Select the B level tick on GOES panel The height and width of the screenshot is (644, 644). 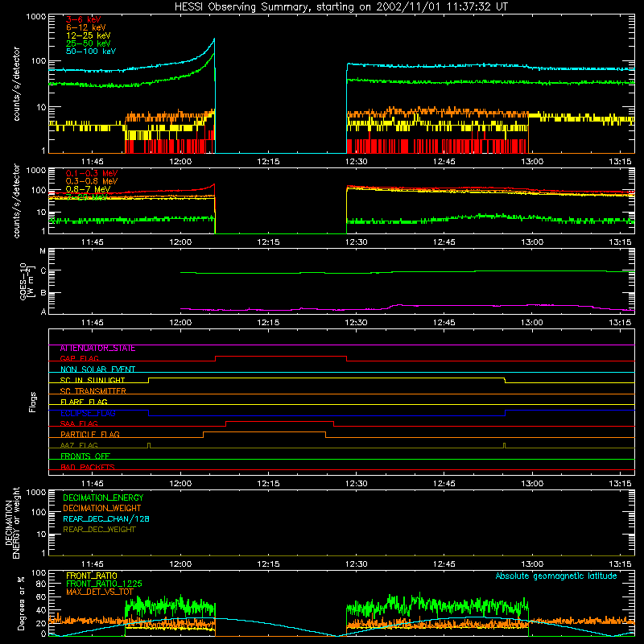click(x=43, y=293)
